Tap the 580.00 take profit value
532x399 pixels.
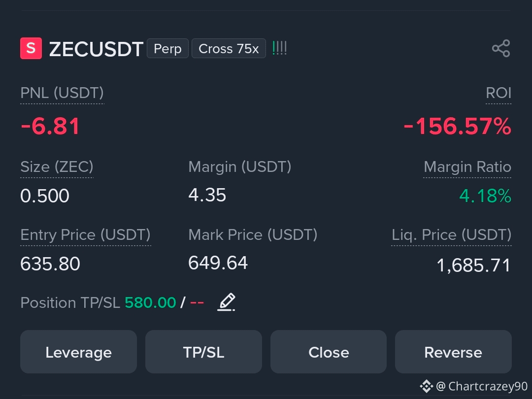(150, 302)
